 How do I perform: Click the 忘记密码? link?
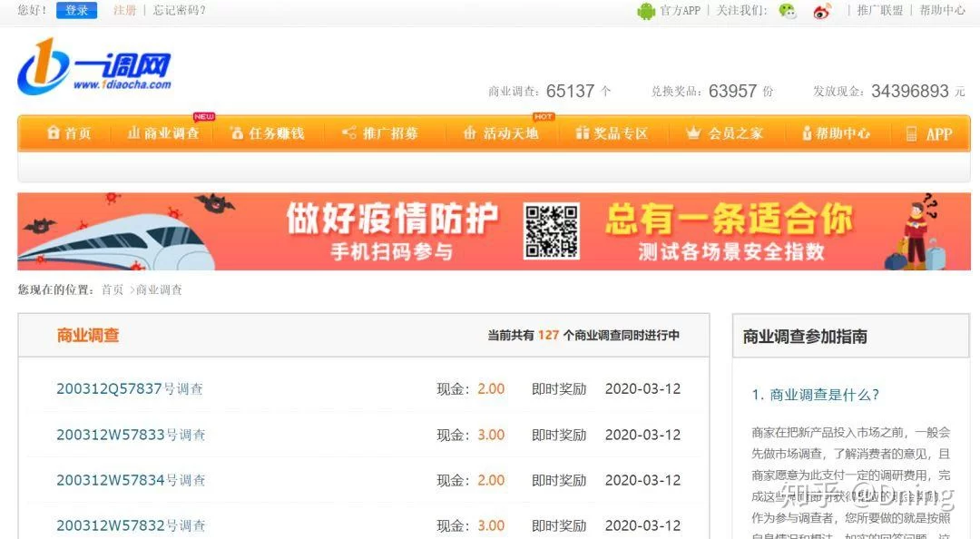pos(179,11)
